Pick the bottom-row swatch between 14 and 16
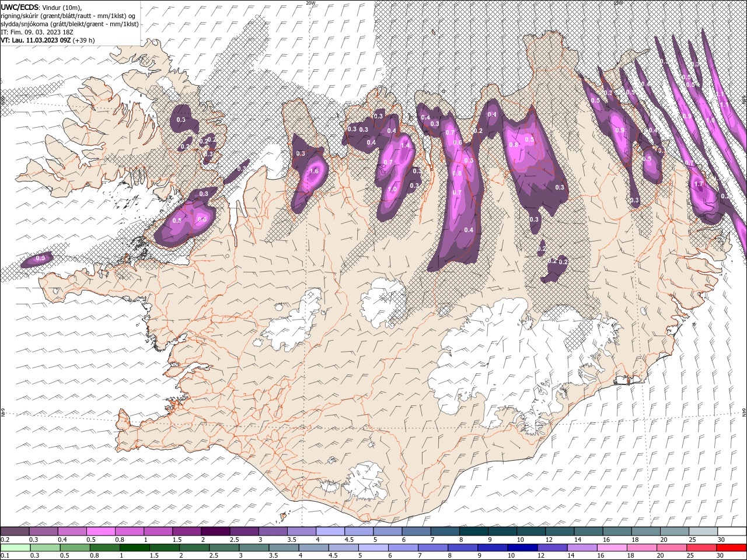 click(x=581, y=548)
